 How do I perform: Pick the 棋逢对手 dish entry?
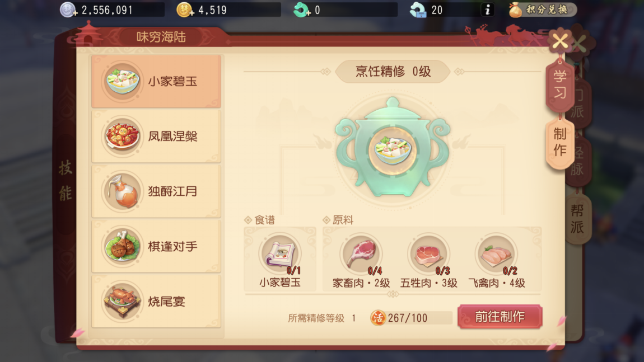[156, 246]
